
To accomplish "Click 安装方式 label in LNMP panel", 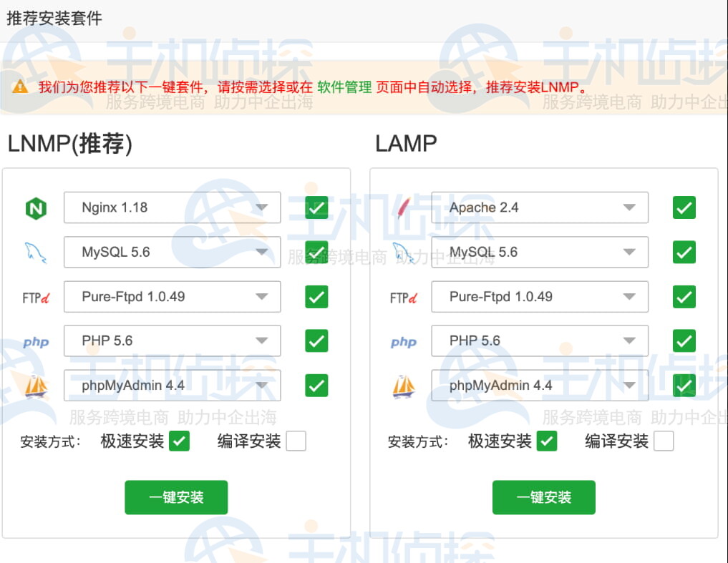I will 51,441.
